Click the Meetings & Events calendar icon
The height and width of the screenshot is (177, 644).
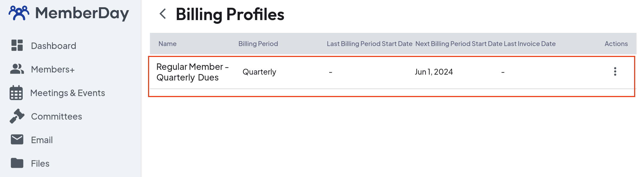coord(16,93)
